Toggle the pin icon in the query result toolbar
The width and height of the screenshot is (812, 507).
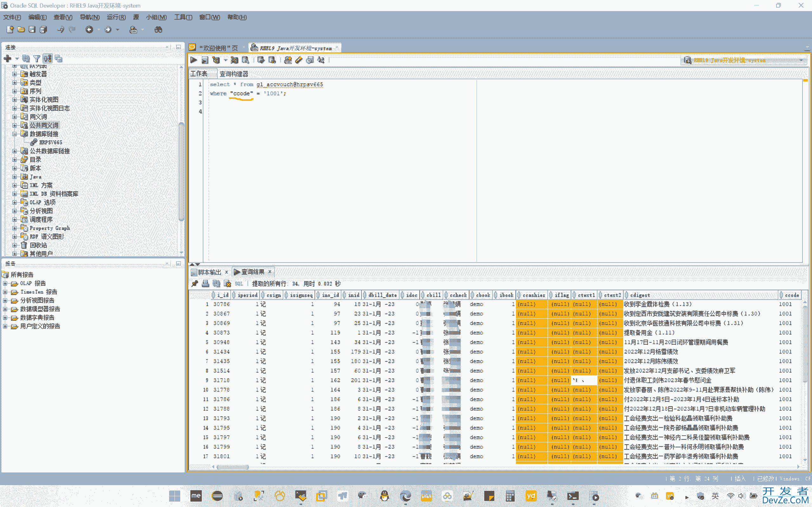195,284
